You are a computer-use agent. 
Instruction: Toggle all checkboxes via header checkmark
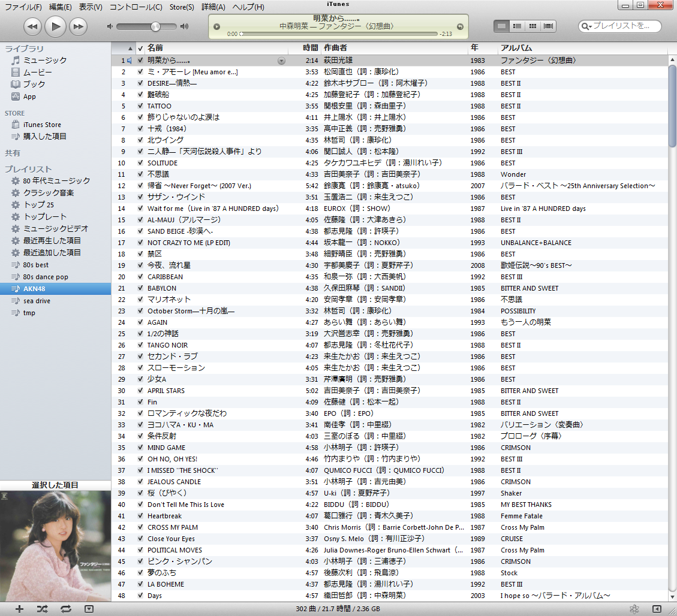140,49
